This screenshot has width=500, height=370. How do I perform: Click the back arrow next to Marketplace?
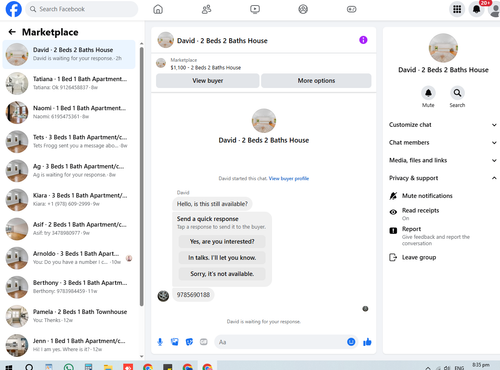tap(12, 32)
